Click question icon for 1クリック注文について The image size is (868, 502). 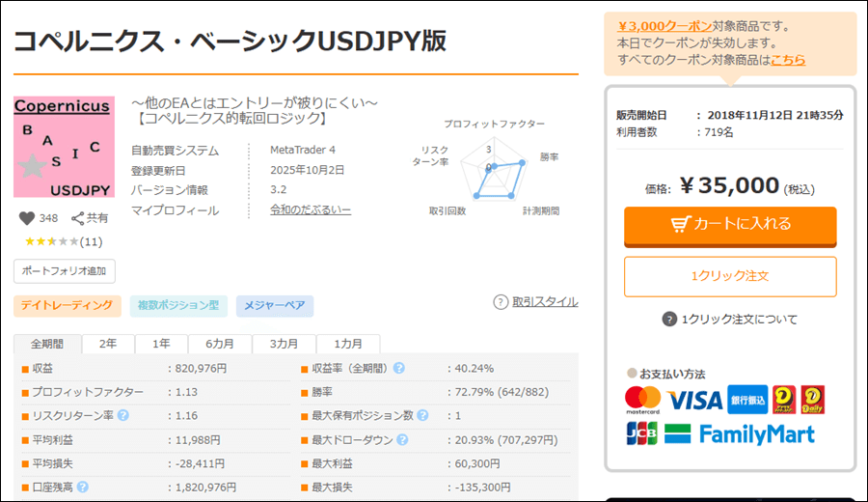[669, 320]
